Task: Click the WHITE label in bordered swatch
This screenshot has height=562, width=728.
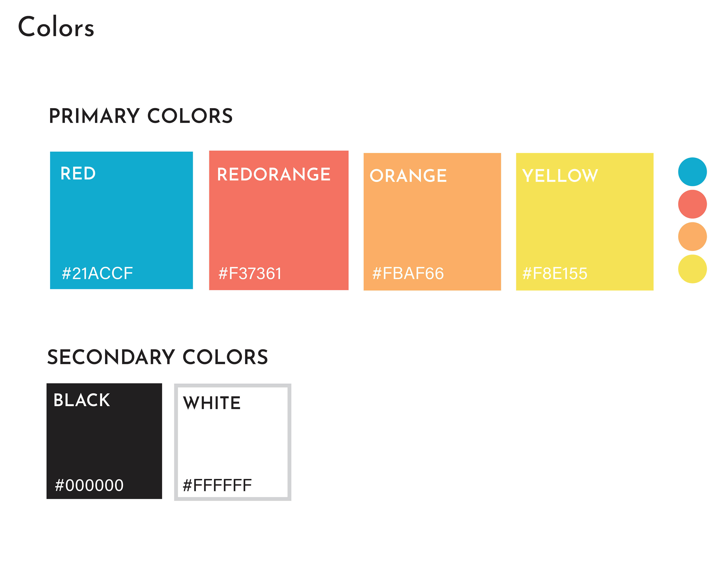Action: [x=212, y=403]
